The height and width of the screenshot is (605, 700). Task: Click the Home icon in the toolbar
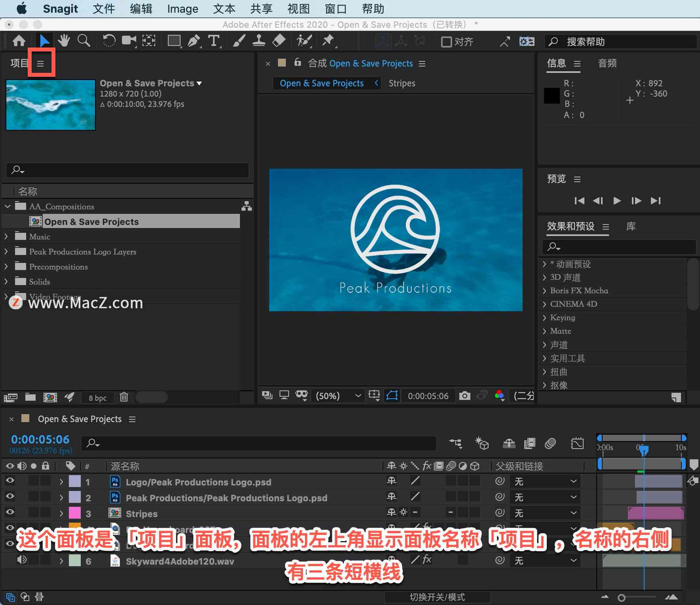click(x=19, y=41)
